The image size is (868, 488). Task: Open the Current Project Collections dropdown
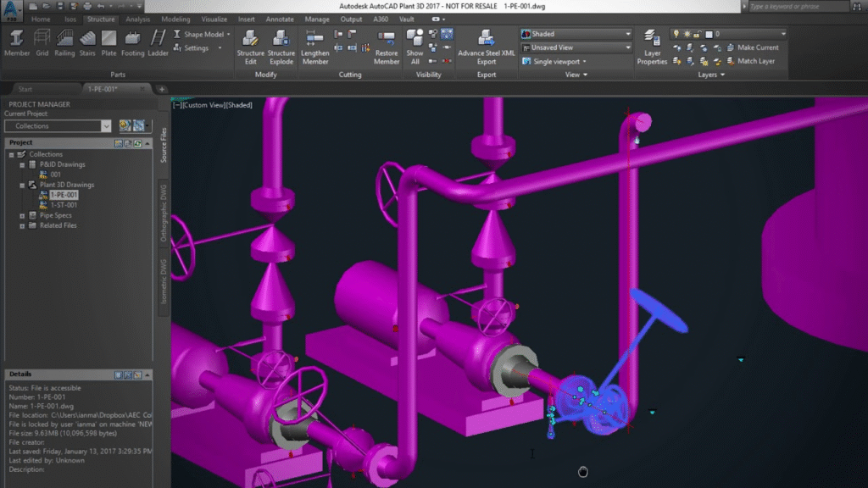[x=58, y=126]
